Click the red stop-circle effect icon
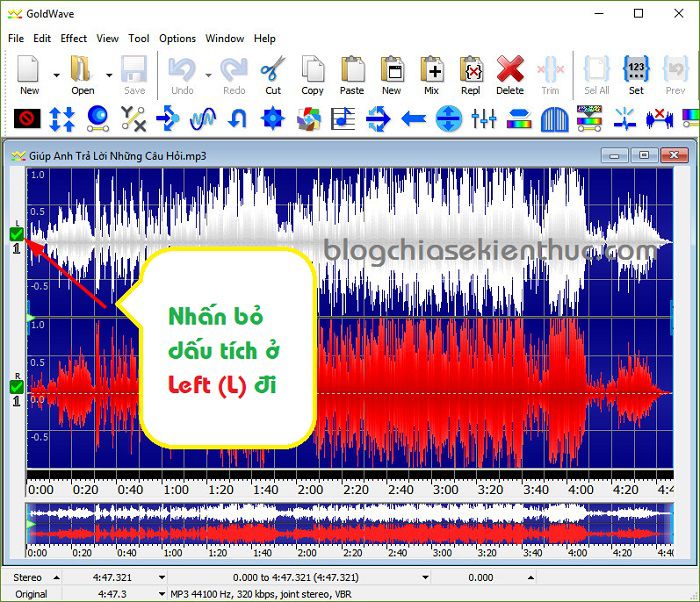 27,119
